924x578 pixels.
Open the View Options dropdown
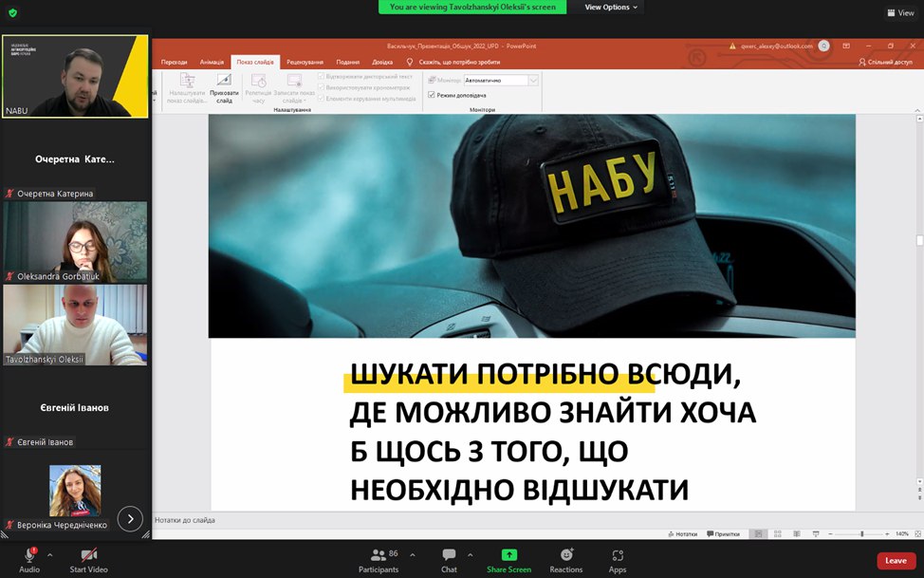coord(611,7)
